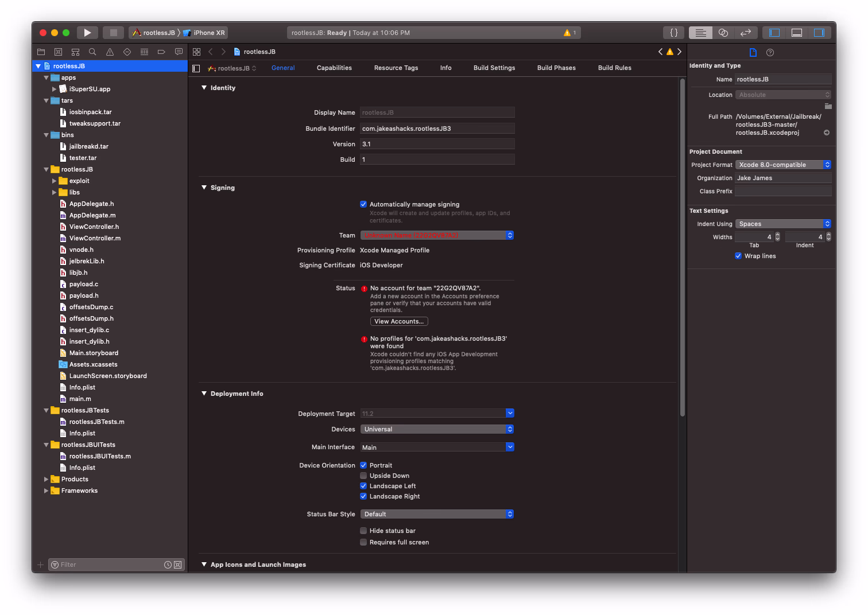Click the Run (play) button
This screenshot has height=615, width=868.
(87, 33)
